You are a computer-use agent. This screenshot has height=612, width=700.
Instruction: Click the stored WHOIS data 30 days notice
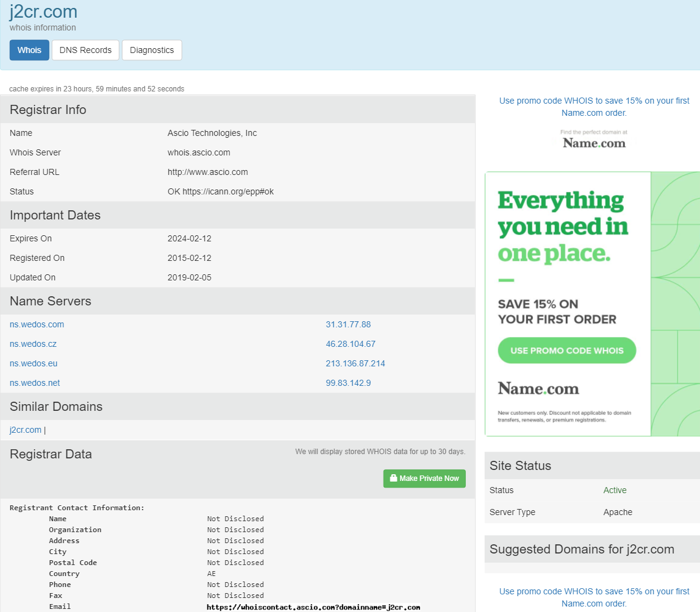coord(380,452)
